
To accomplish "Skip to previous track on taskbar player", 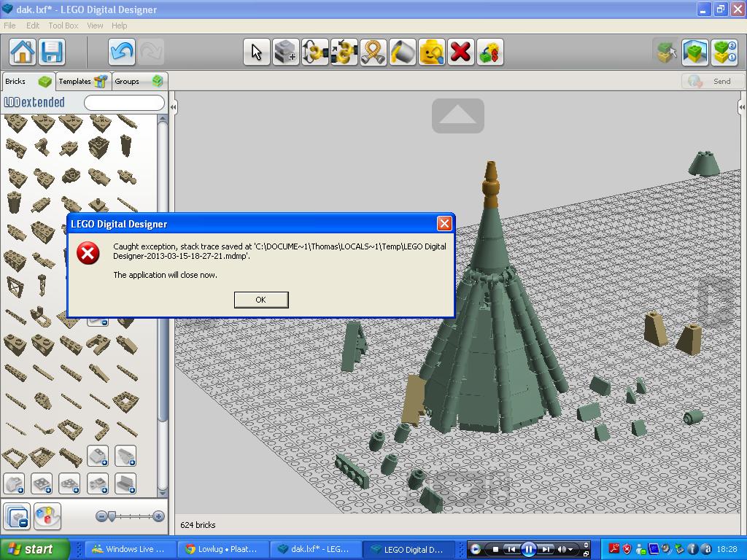I will [x=511, y=550].
